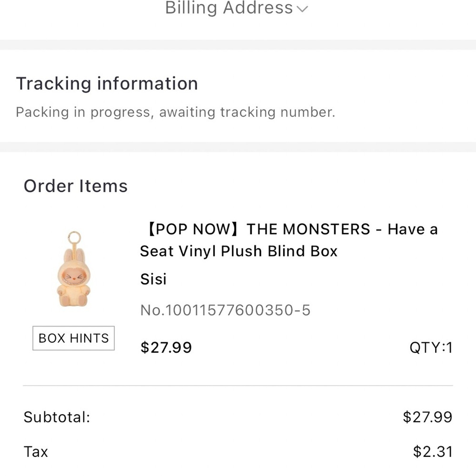Open the BOX HINTS button
476x476 pixels.
[74, 338]
